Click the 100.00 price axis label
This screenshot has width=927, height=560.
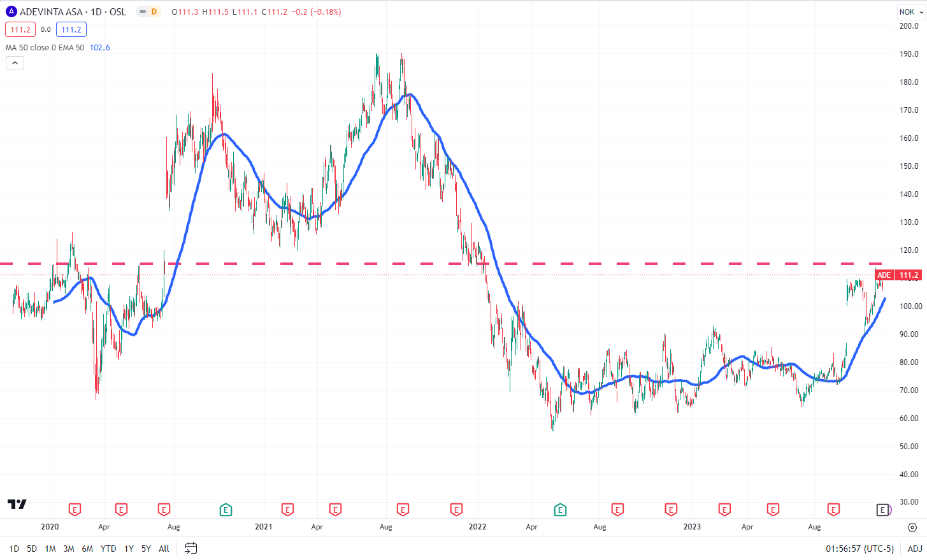pos(910,306)
